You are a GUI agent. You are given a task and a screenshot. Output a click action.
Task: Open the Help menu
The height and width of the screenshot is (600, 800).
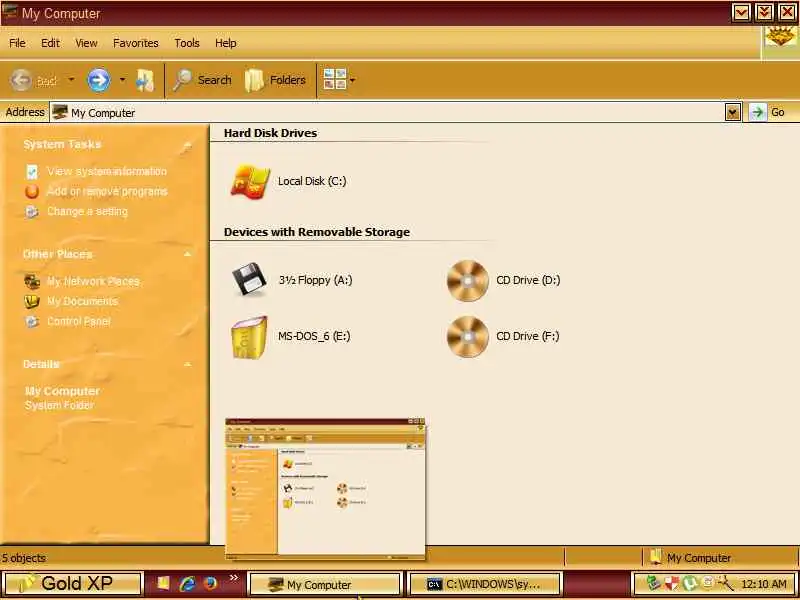click(x=226, y=43)
